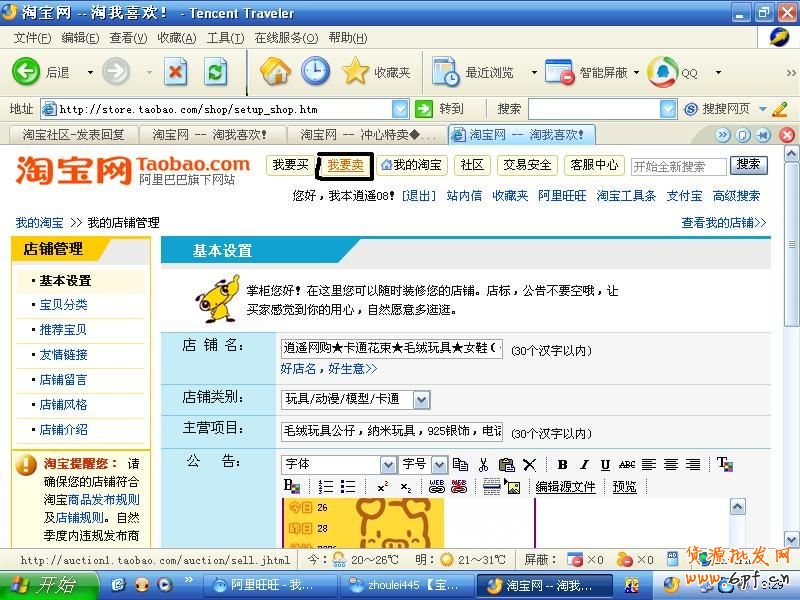Open the 文件(F) menu
The height and width of the screenshot is (600, 800).
pos(32,38)
